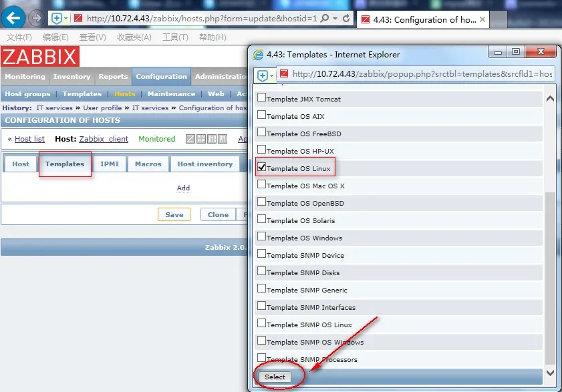Click the shield icon in popup address bar

point(263,75)
